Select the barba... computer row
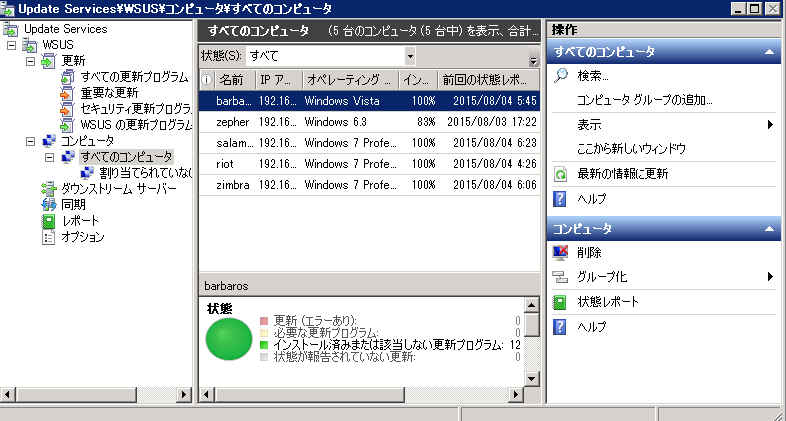This screenshot has width=786, height=421. pos(369,101)
